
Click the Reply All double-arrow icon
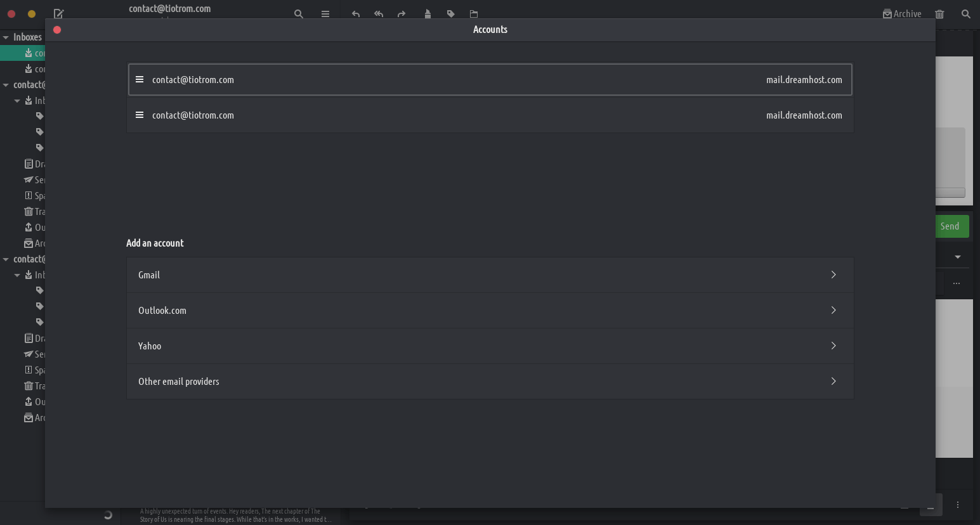[379, 14]
